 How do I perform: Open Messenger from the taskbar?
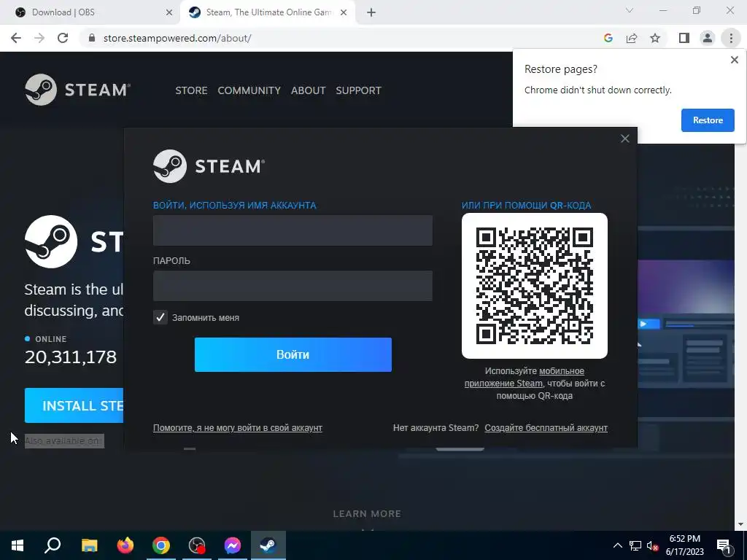[233, 545]
